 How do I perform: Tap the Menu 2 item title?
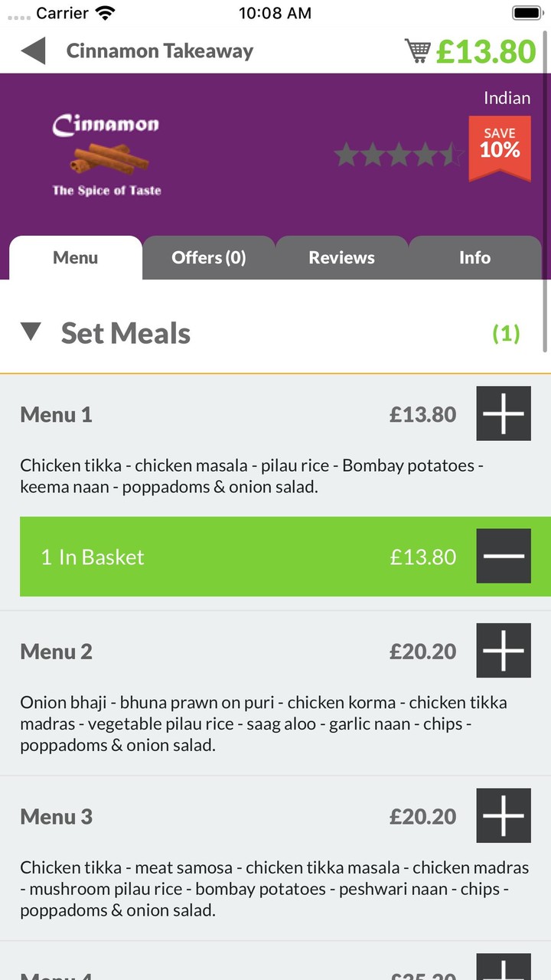click(x=56, y=652)
